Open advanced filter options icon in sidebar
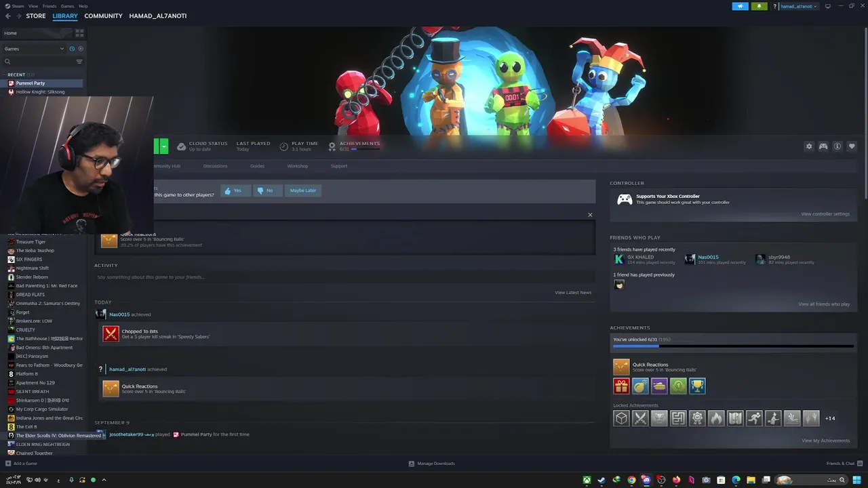Image resolution: width=868 pixels, height=488 pixels. click(x=79, y=62)
